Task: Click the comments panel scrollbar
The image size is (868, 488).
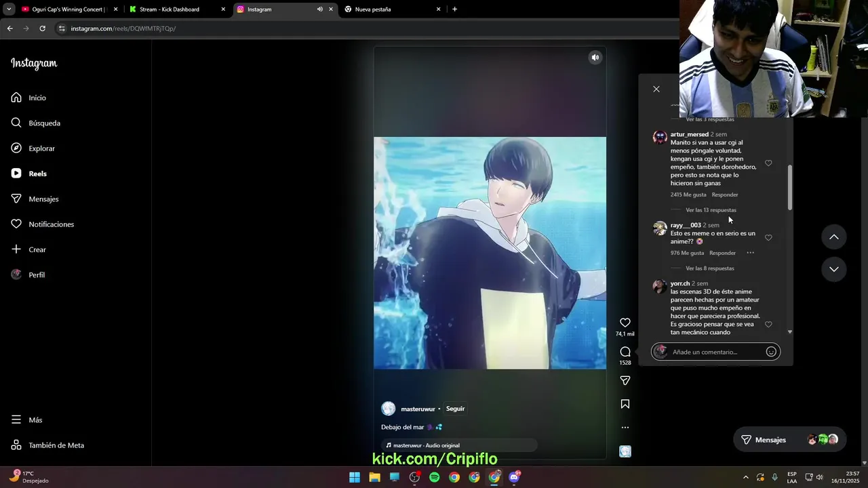Action: [x=789, y=186]
